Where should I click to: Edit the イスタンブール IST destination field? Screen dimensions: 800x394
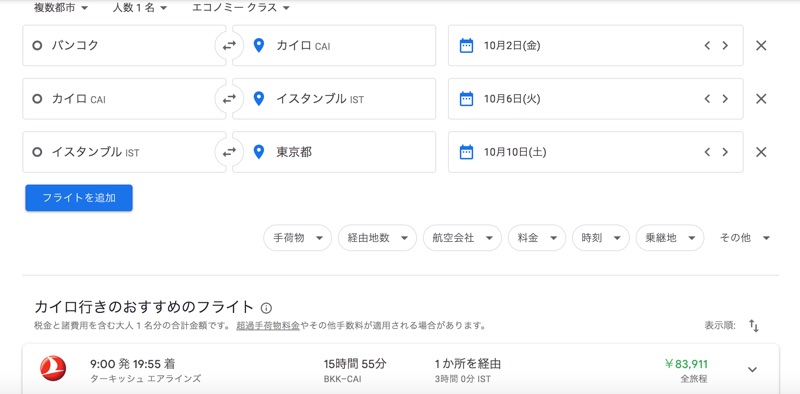(x=334, y=98)
